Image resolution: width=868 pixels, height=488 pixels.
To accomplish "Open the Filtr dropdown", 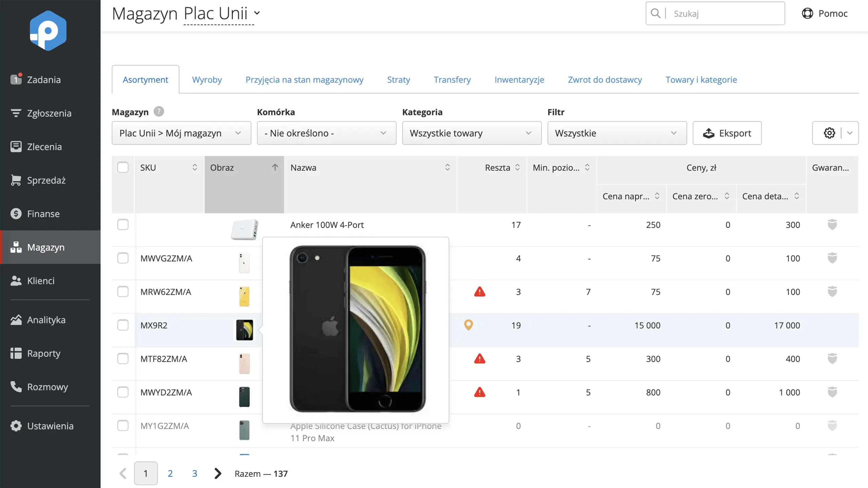I will click(617, 133).
